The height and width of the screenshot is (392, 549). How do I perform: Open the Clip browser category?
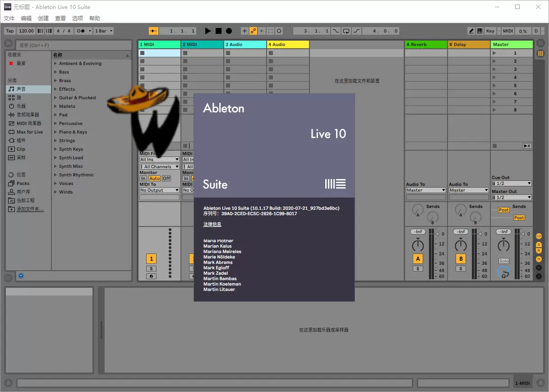coord(28,149)
